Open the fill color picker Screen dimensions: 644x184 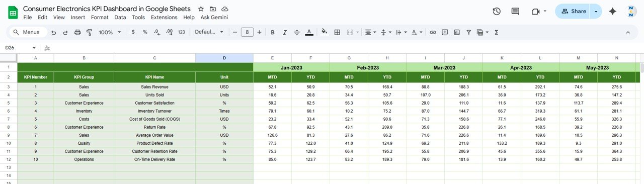pos(325,32)
